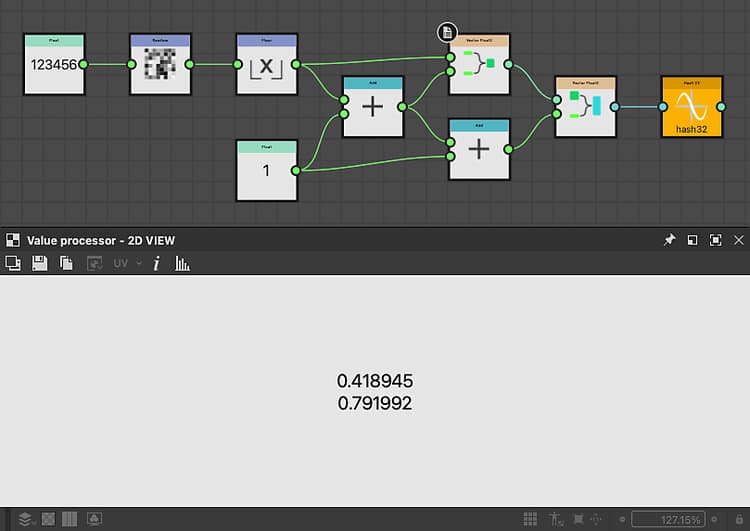Pin the 2D View panel
The image size is (750, 531).
(669, 240)
